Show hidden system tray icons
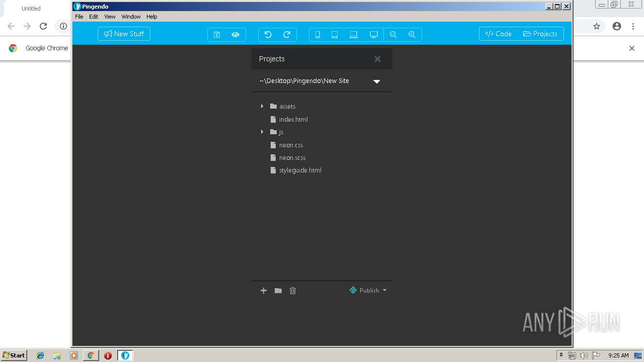Viewport: 644px width, 362px height. (561, 355)
